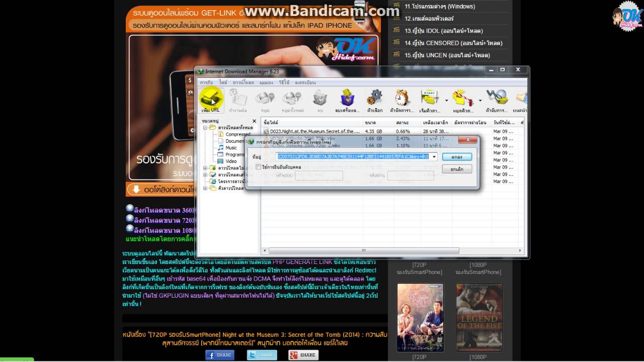The height and width of the screenshot is (362, 644).
Task: Close the Categories side panel
Action: pyautogui.click(x=254, y=121)
